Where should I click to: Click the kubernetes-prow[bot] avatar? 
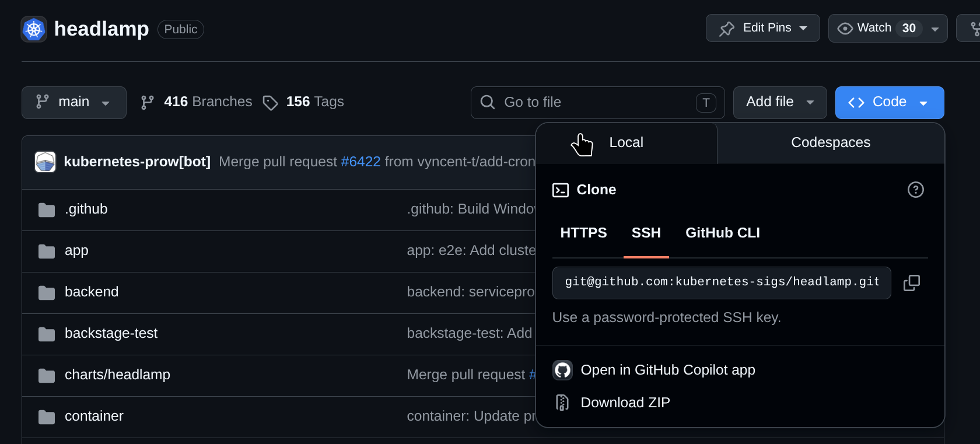[45, 162]
